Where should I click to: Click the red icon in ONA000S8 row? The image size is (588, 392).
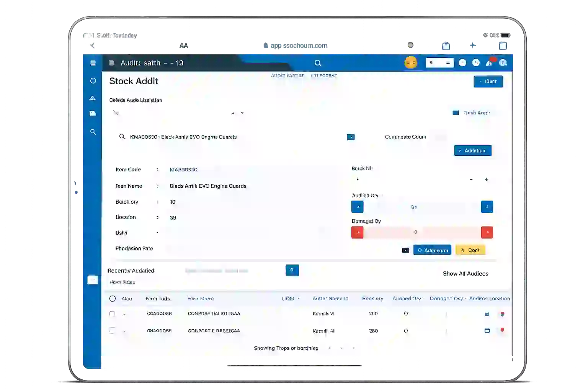(x=502, y=330)
